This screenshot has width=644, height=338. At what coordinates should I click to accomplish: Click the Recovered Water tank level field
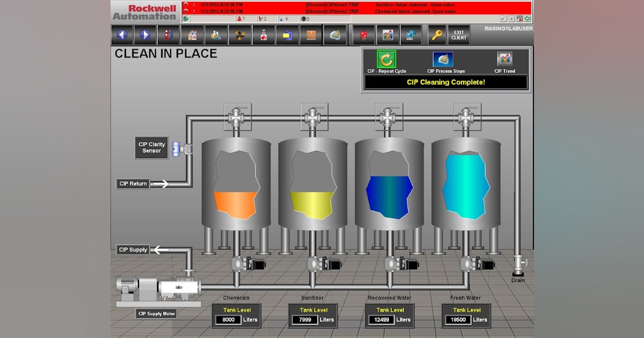point(382,320)
